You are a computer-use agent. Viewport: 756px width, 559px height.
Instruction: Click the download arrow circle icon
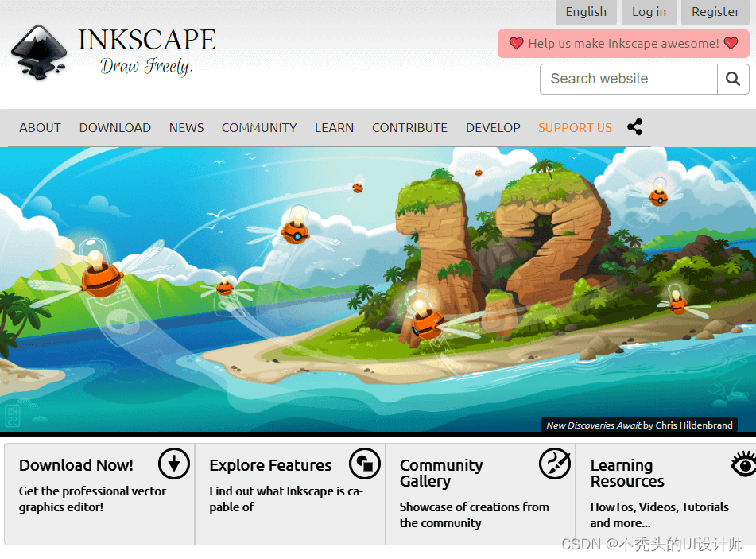point(174,464)
